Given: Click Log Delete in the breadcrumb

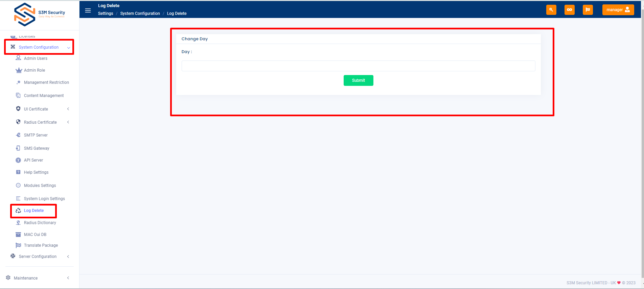Looking at the screenshot, I should pos(177,14).
